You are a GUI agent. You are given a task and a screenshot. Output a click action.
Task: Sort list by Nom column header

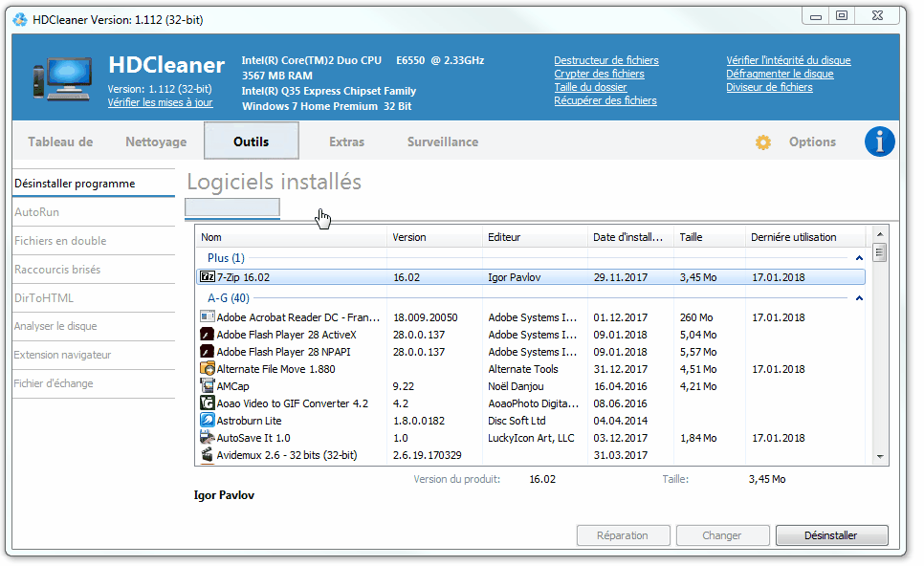[x=291, y=237]
